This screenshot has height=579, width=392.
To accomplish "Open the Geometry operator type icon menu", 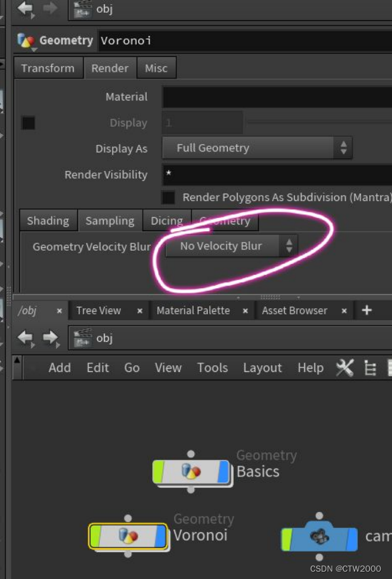I will point(26,41).
